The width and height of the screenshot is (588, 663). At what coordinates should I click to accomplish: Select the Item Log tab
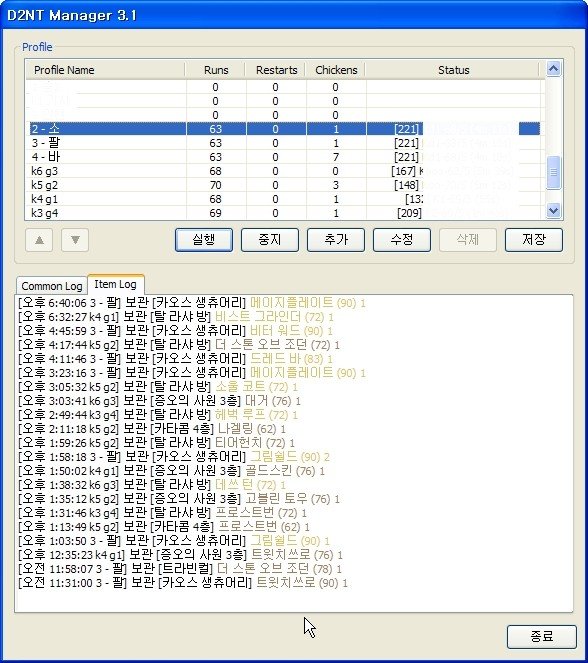(x=115, y=284)
